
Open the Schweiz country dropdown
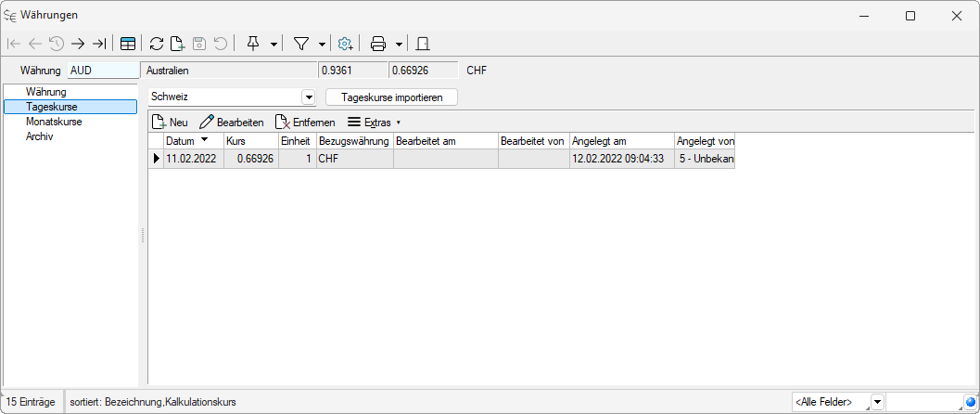coord(309,97)
